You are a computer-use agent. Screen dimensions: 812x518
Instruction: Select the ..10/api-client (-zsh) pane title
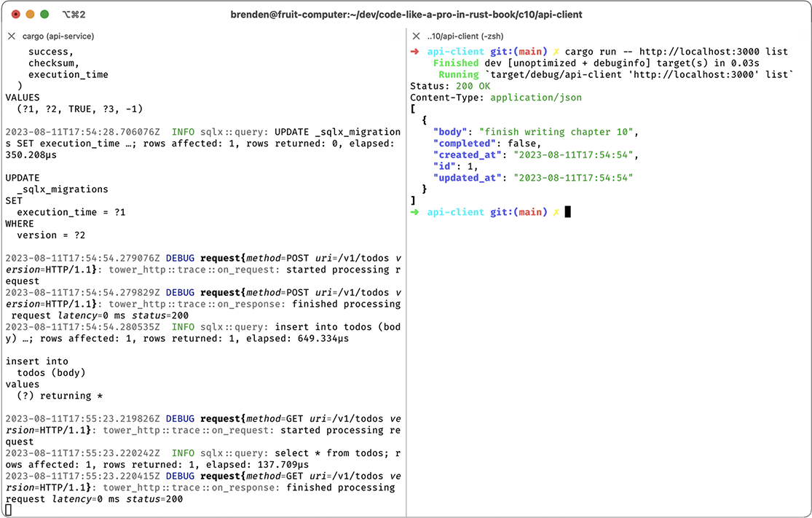465,36
